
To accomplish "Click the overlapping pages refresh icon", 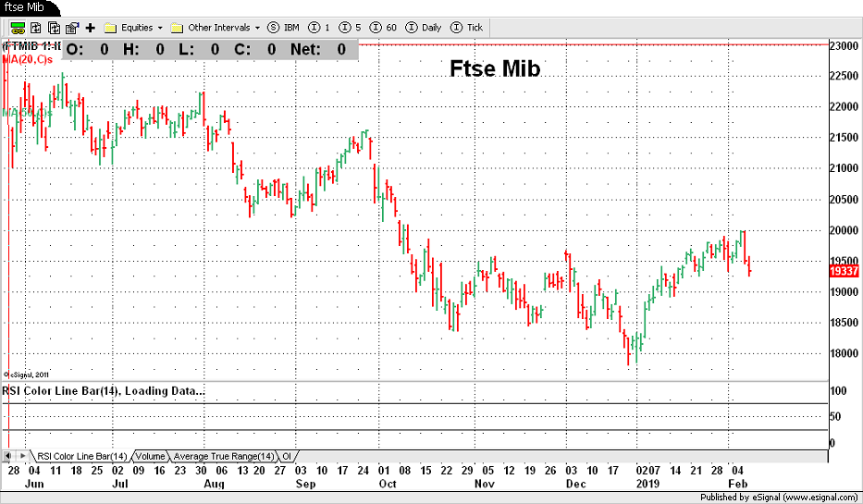I will point(54,28).
